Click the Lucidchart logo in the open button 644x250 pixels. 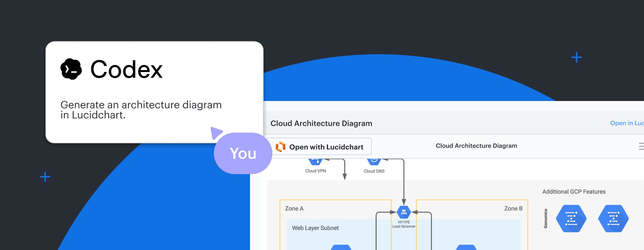pos(280,147)
